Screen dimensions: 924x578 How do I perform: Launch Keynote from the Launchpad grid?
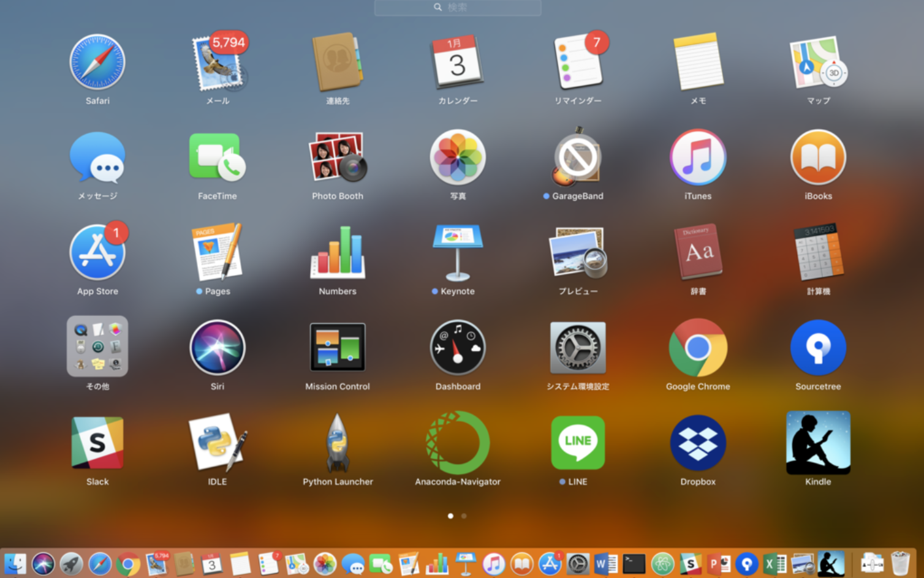[x=458, y=252]
